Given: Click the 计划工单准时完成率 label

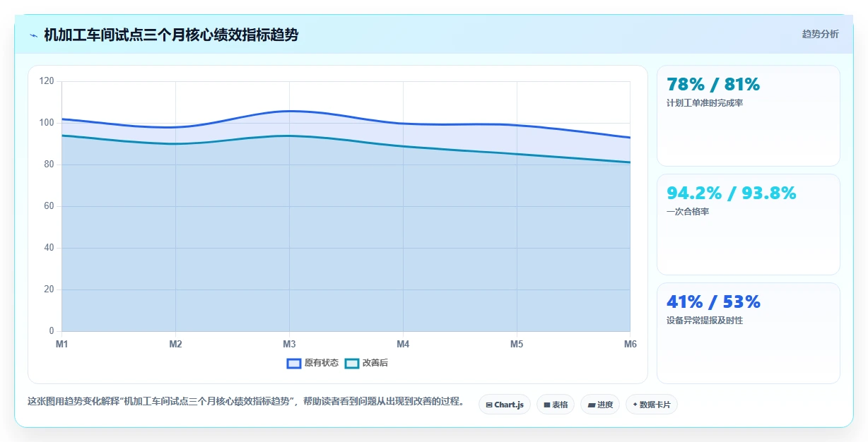Looking at the screenshot, I should click(705, 103).
